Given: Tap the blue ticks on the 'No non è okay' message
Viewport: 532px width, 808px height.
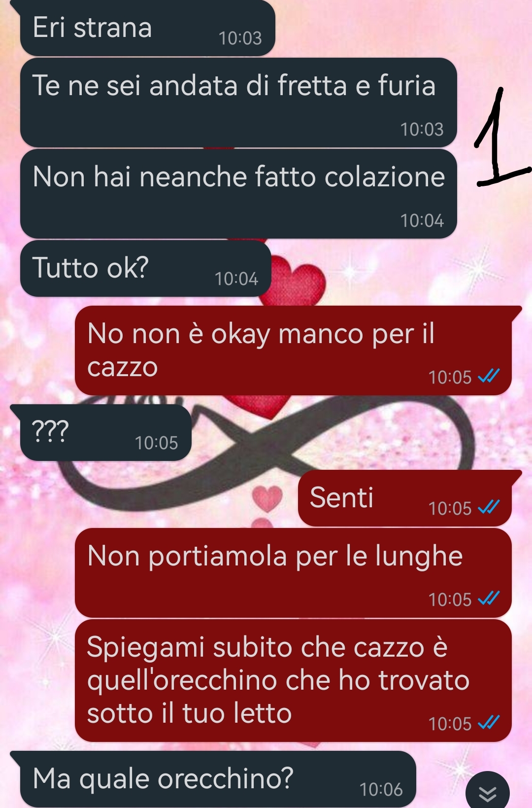Looking at the screenshot, I should click(489, 376).
